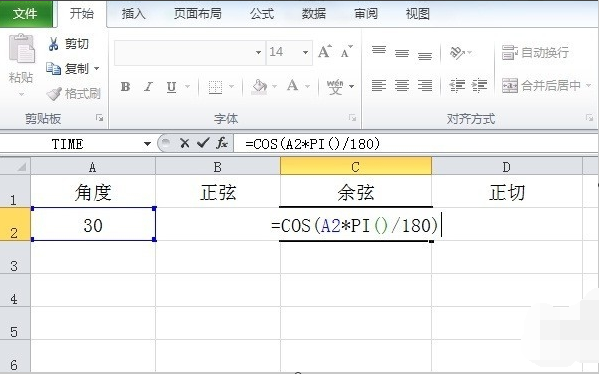Confirm formula with check mark icon

[203, 143]
